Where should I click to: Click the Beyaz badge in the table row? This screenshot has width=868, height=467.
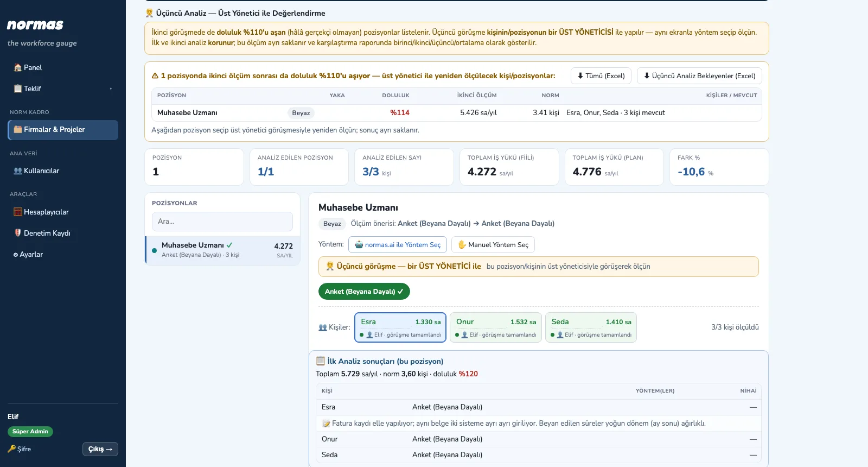point(301,113)
